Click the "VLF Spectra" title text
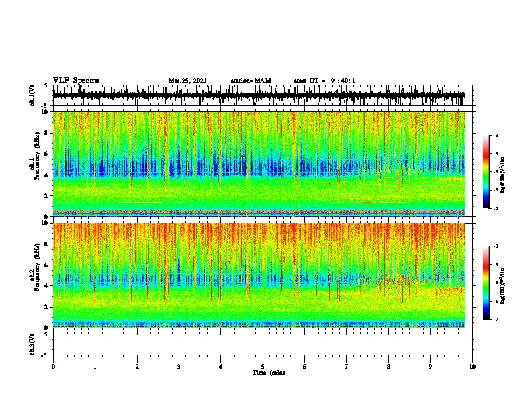Screen dimensions: 532x411 [x=76, y=80]
